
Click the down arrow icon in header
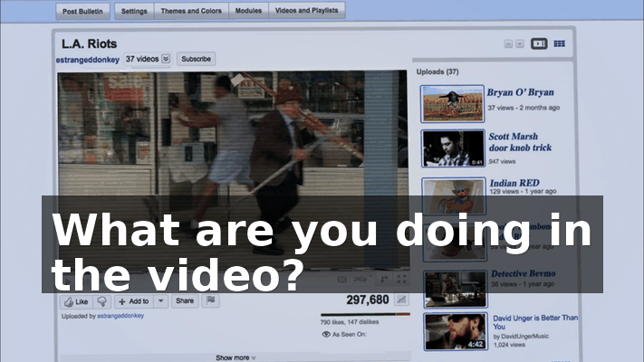[520, 44]
